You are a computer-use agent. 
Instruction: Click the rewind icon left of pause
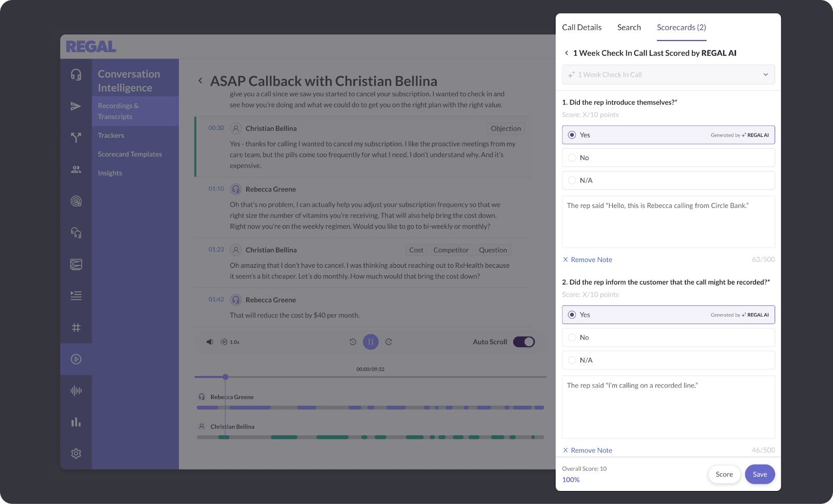(x=353, y=342)
